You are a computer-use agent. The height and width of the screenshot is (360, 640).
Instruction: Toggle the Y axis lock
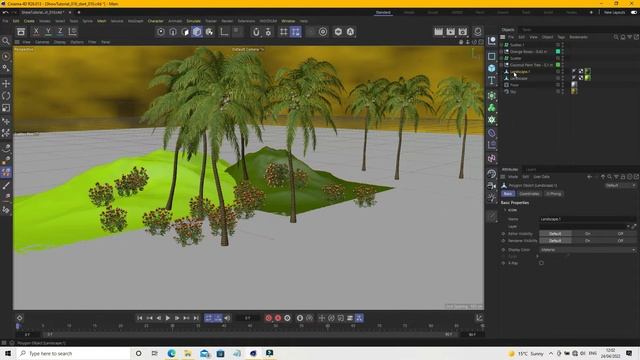point(48,31)
